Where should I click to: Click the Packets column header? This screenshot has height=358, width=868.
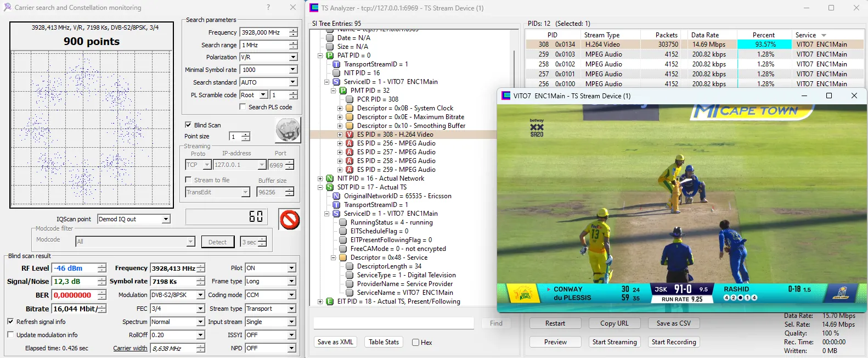666,35
